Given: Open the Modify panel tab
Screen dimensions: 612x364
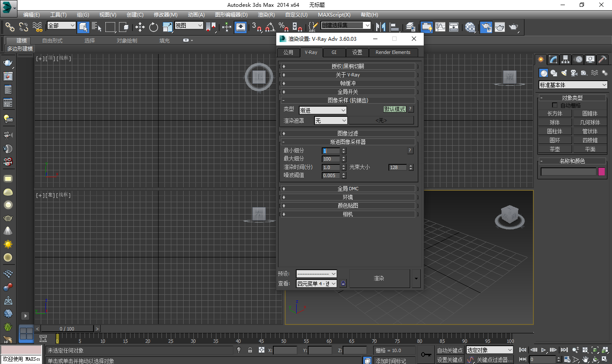Looking at the screenshot, I should pos(553,59).
